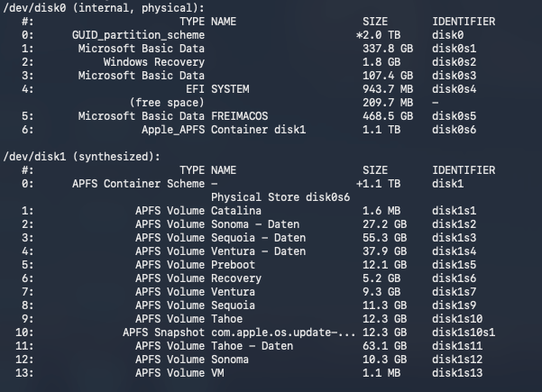Viewport: 542px width, 392px height.
Task: Click identifier disk1s10s1
Action: (464, 333)
